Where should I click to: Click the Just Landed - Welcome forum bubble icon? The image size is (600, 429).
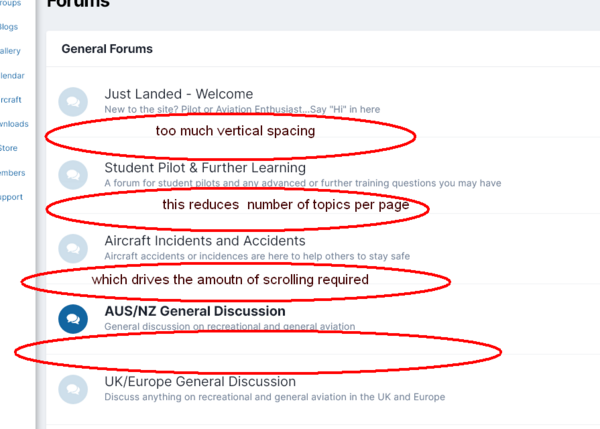pos(73,101)
